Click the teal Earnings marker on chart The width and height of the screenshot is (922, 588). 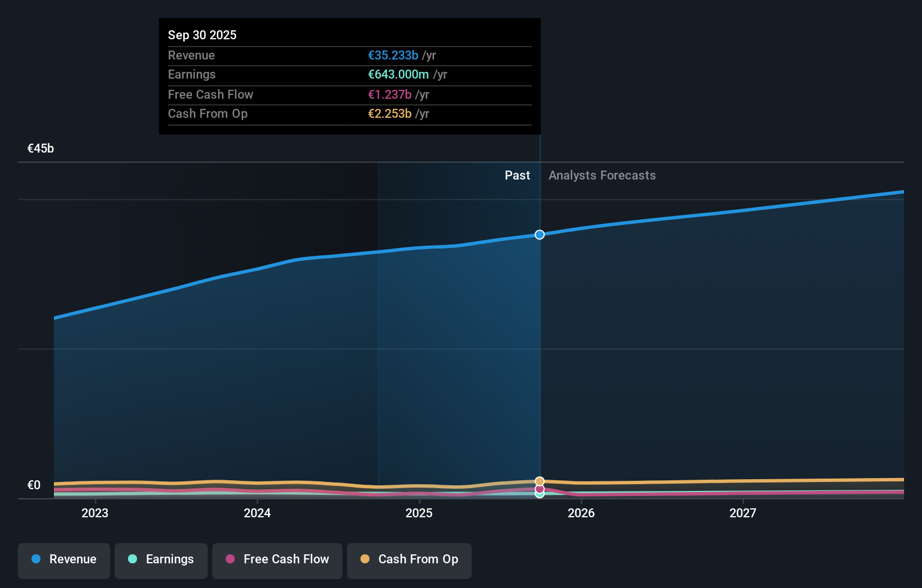point(539,497)
